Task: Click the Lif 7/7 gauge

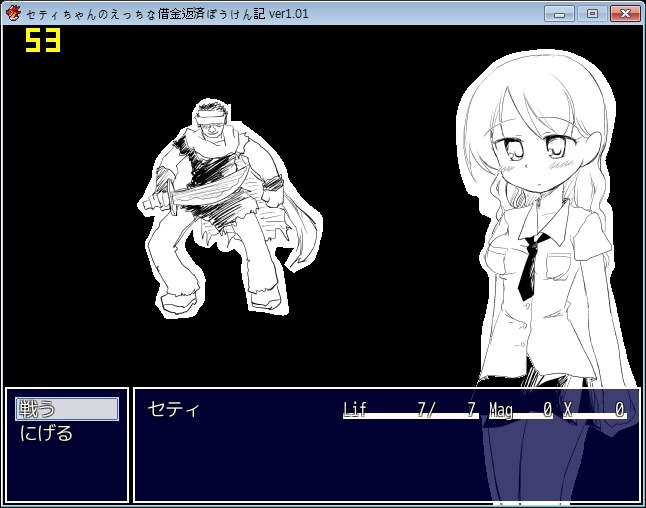Action: click(x=410, y=410)
